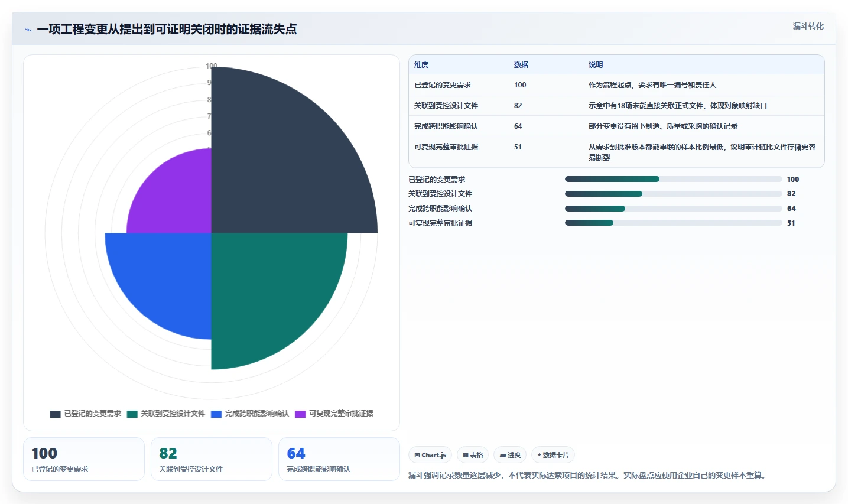Click description mentioning 18项未能直接关联正式文件
The width and height of the screenshot is (848, 504).
tap(678, 106)
